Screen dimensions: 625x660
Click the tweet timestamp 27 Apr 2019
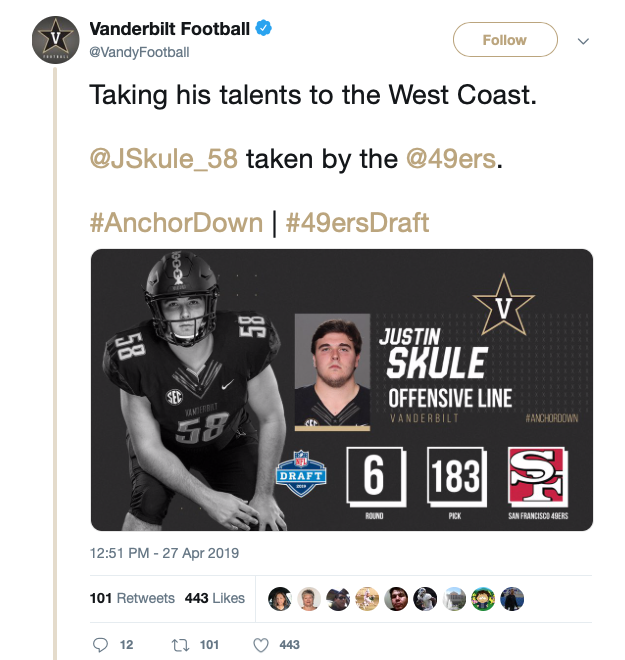(164, 552)
